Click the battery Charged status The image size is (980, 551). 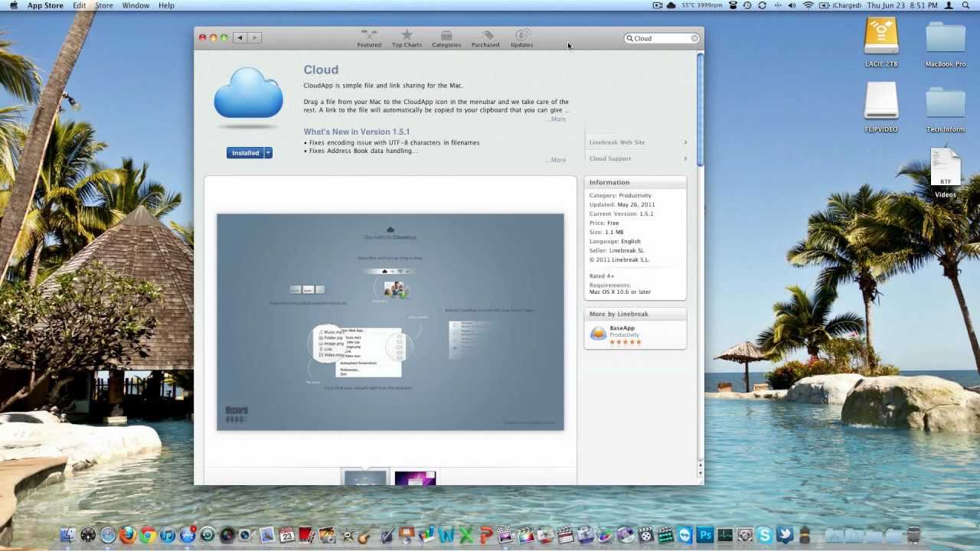840,5
